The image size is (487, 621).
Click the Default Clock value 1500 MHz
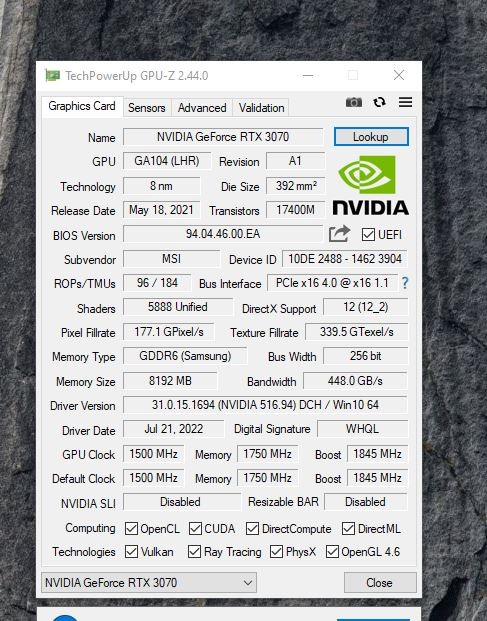[154, 478]
